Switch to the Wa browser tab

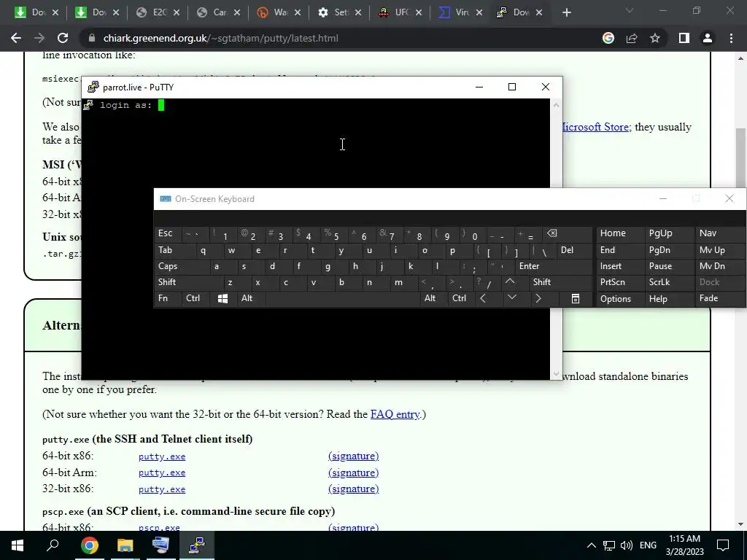[x=280, y=12]
